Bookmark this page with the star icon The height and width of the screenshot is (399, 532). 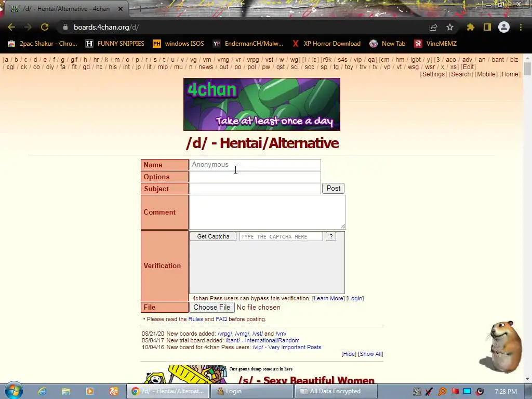[450, 27]
